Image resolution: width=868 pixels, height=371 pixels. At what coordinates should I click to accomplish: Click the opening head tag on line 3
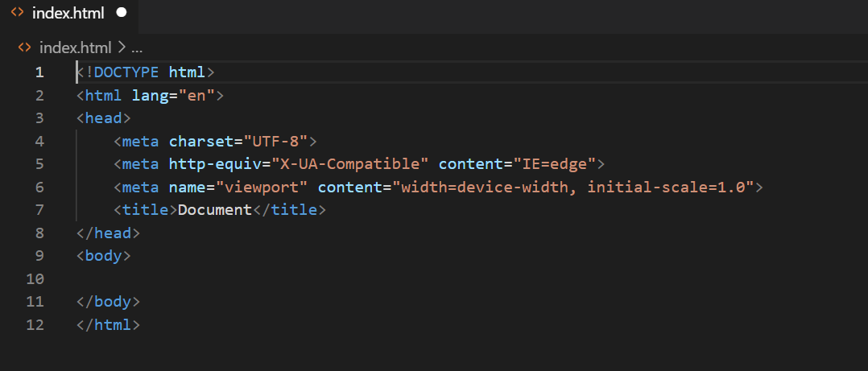click(x=104, y=117)
